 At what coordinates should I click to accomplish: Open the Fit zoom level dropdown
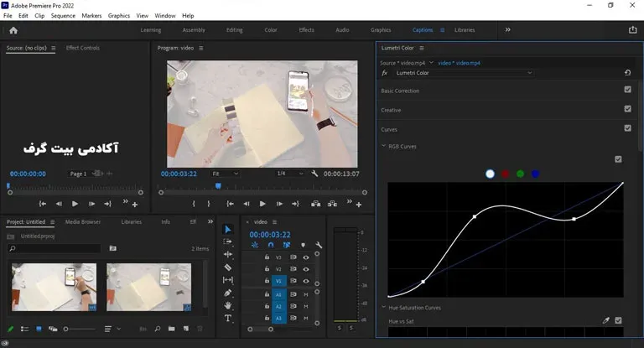tap(224, 174)
